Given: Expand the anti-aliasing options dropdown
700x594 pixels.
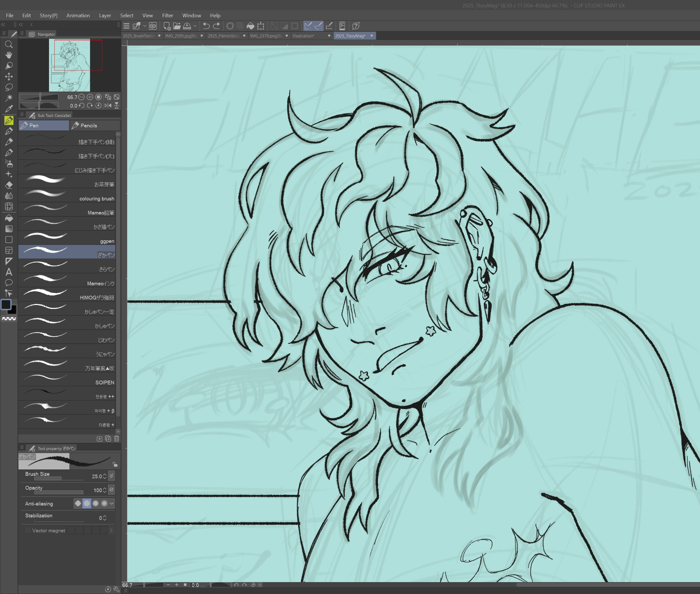Looking at the screenshot, I should pos(112,504).
